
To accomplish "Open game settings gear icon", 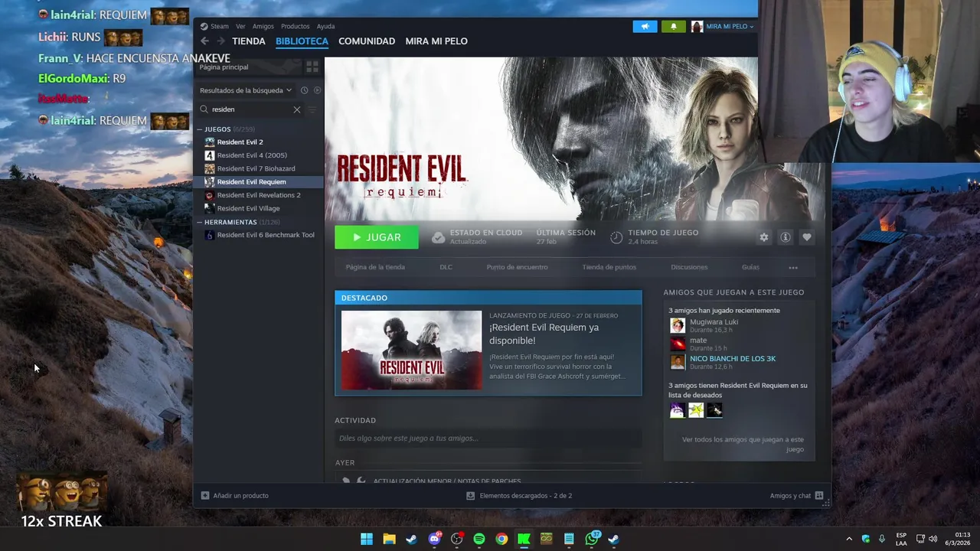I will click(763, 237).
